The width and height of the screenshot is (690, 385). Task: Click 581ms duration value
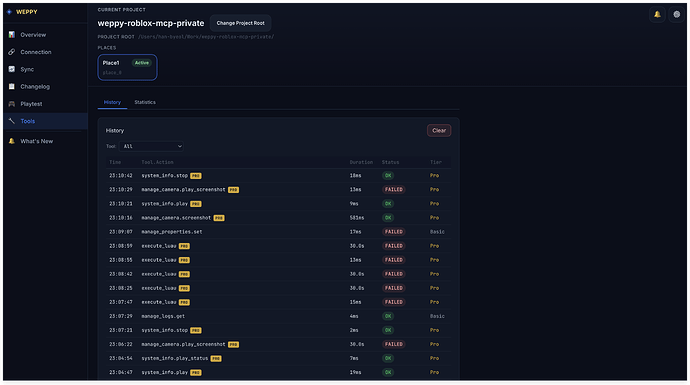pyautogui.click(x=357, y=218)
